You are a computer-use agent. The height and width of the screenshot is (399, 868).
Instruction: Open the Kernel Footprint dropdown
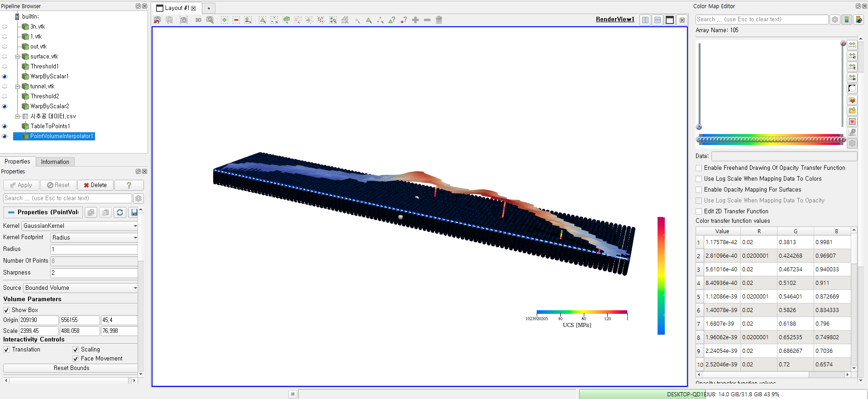click(94, 237)
